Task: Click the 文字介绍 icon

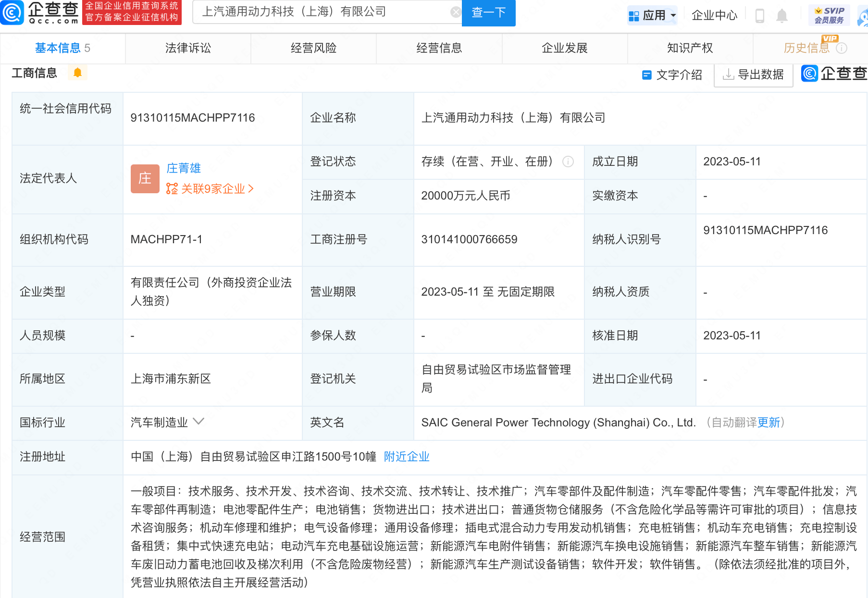Action: click(647, 75)
